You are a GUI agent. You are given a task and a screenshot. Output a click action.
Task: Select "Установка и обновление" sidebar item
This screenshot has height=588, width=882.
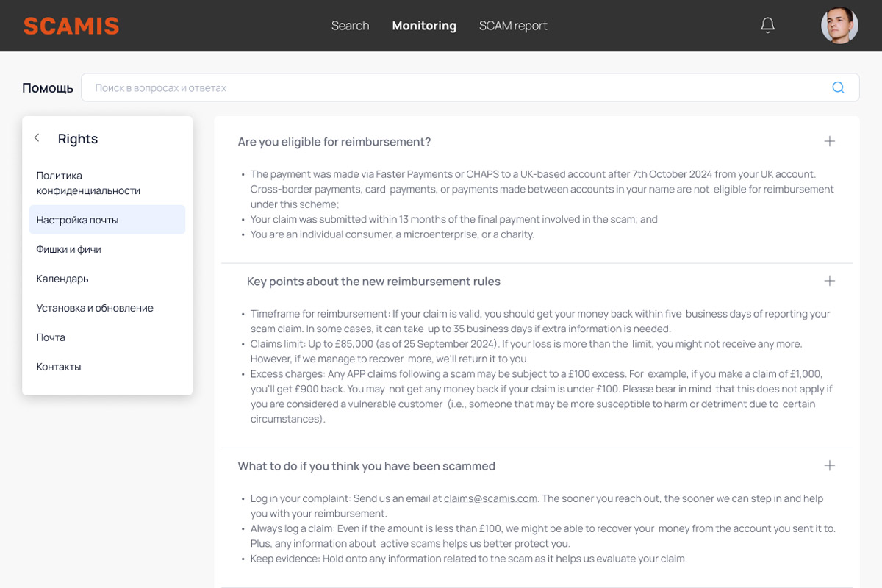click(95, 308)
